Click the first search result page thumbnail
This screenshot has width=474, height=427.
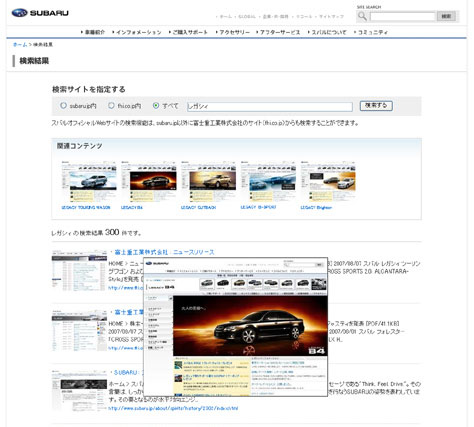[x=79, y=270]
